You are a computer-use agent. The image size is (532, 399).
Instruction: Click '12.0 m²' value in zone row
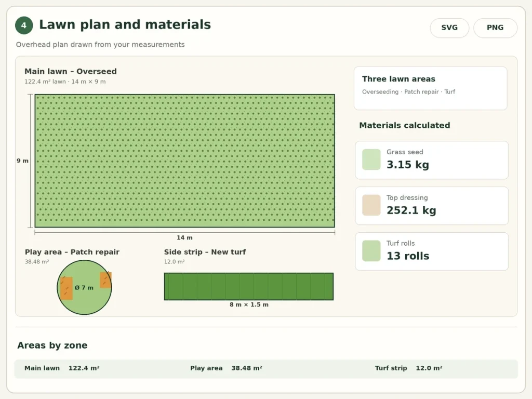(x=429, y=368)
